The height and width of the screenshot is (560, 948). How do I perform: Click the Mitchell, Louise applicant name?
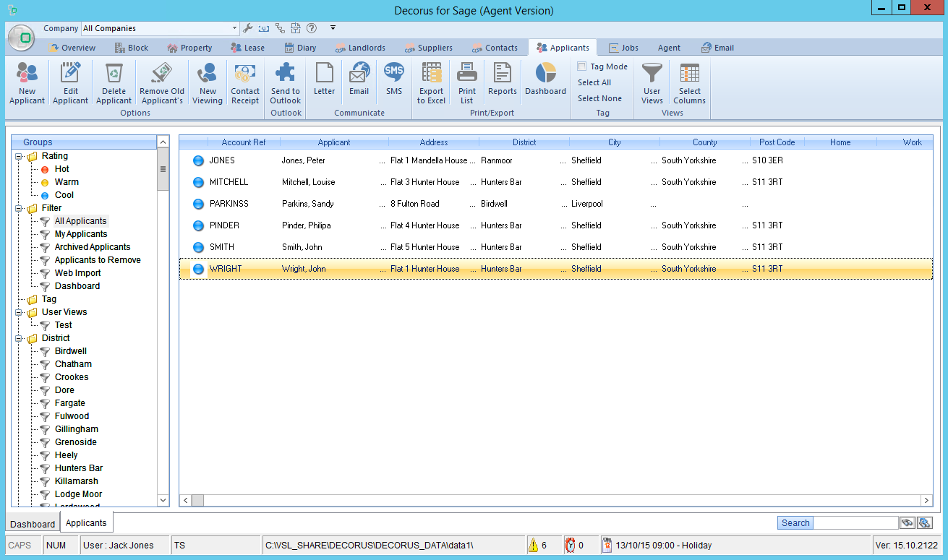pyautogui.click(x=308, y=182)
